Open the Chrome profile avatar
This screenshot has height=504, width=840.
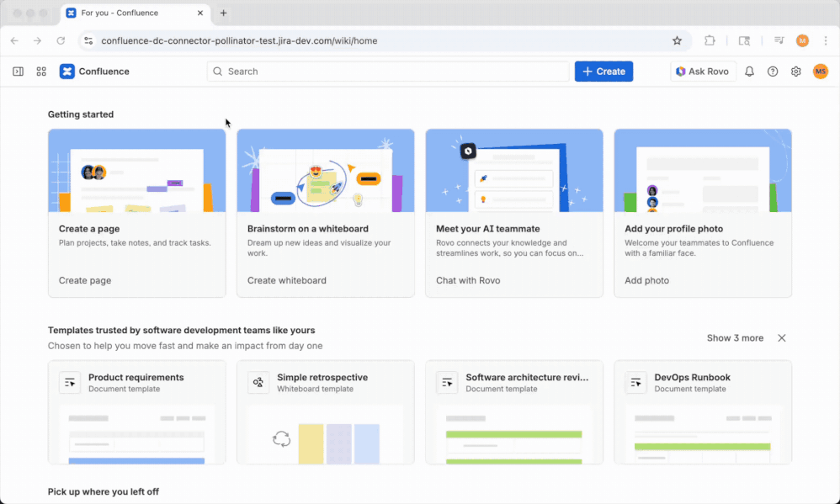click(802, 40)
